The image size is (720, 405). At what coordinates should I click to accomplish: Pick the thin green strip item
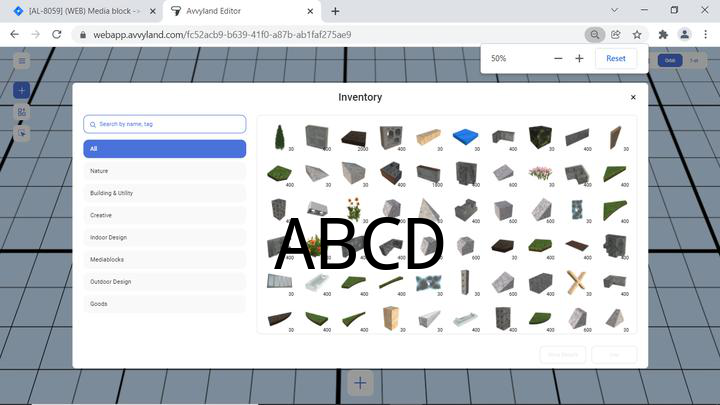tap(391, 282)
